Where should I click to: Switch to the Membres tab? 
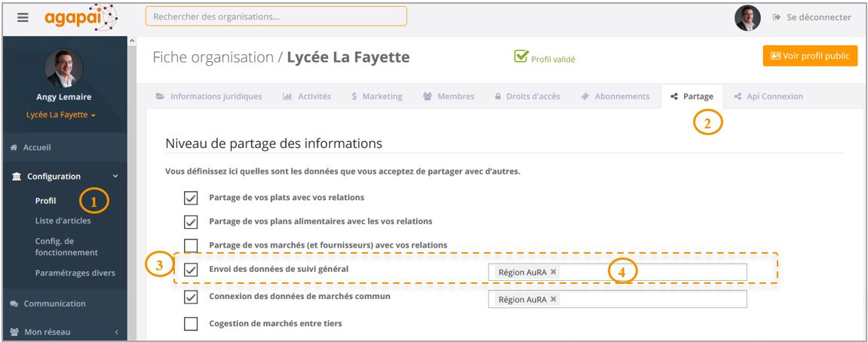(x=449, y=97)
